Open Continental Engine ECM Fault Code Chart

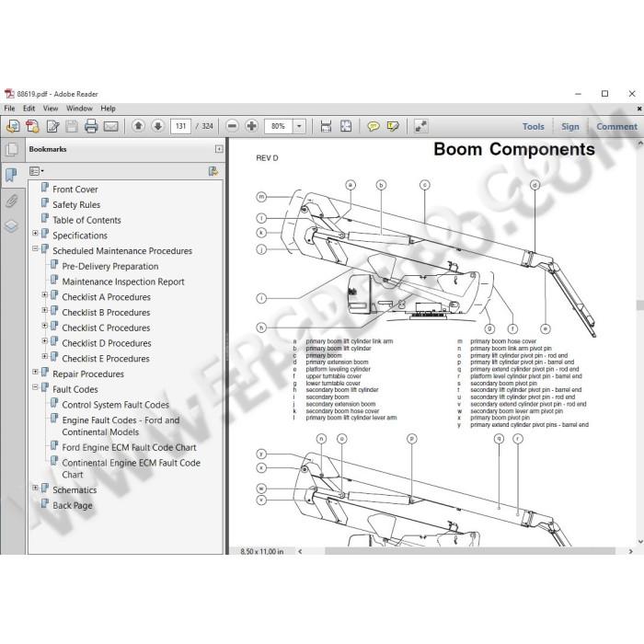pyautogui.click(x=131, y=468)
